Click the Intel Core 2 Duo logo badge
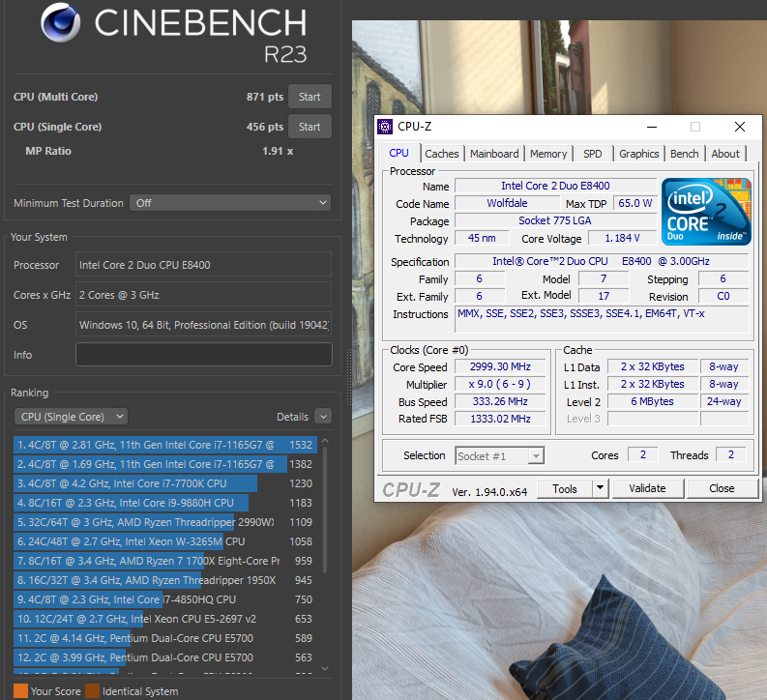767x700 pixels. pos(706,212)
